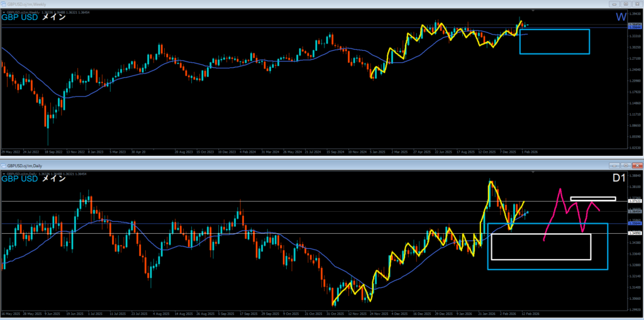Select the blue rectangle on the weekly chart
The image size is (644, 320).
tap(554, 30)
